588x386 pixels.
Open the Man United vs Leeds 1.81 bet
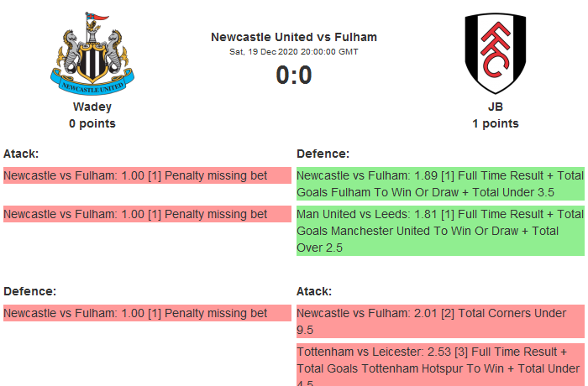[440, 231]
